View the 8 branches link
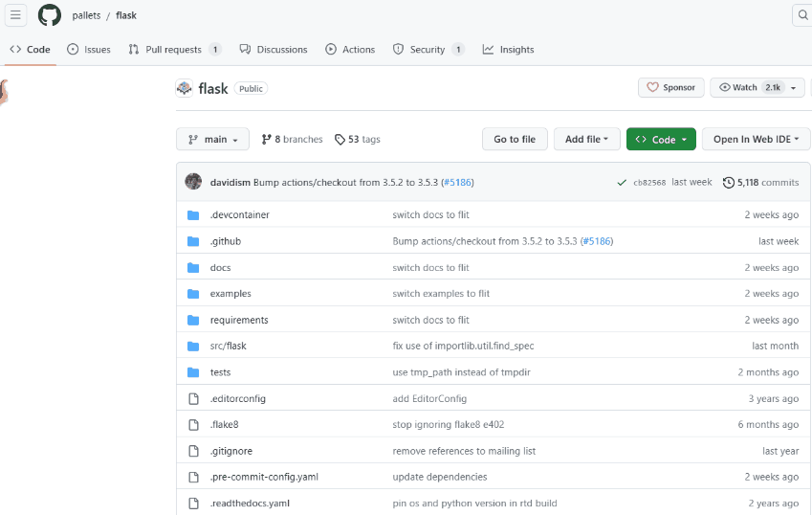The image size is (812, 515). pos(292,140)
